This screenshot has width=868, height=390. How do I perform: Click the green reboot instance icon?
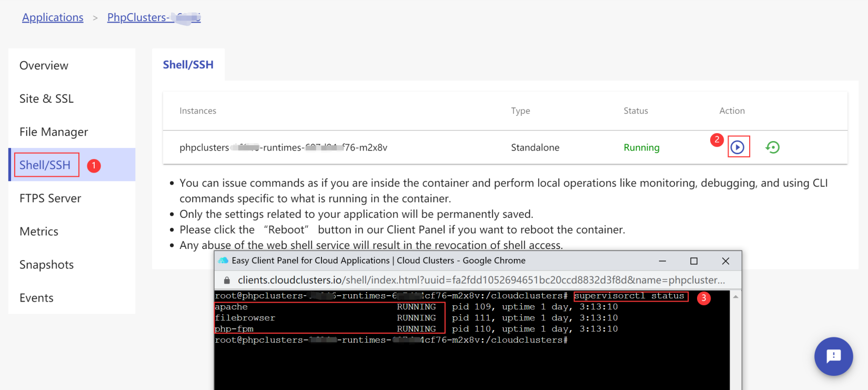coord(772,147)
